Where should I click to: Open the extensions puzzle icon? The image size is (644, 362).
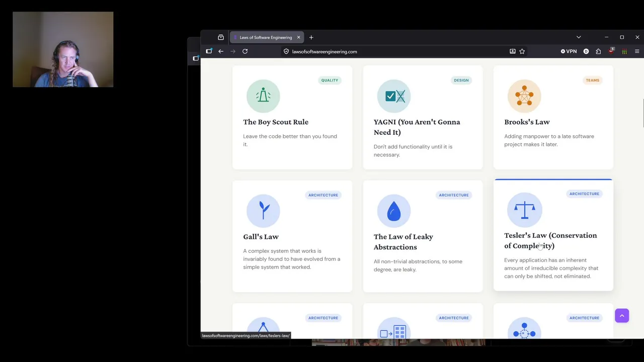(x=598, y=51)
